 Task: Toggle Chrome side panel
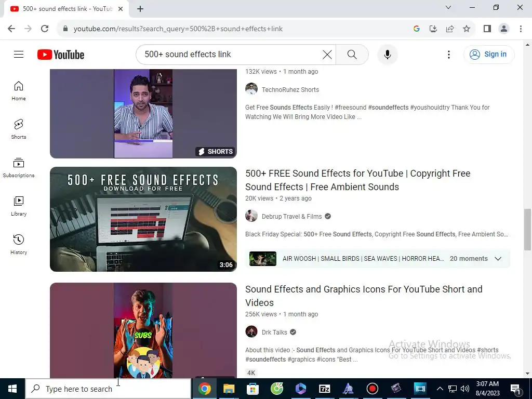coord(487,29)
